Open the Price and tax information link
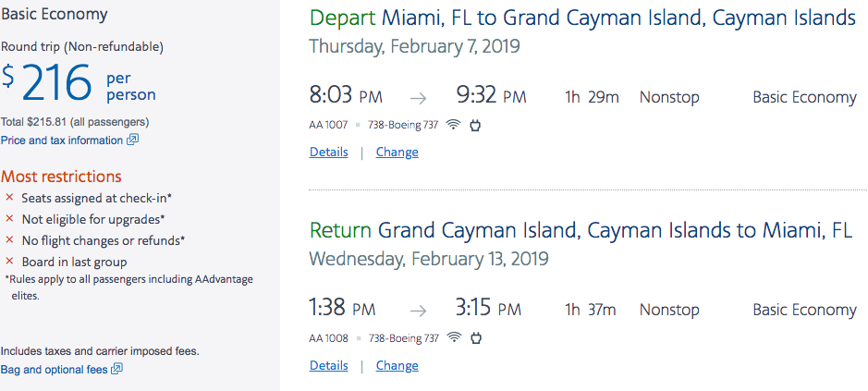The image size is (868, 391). point(62,141)
